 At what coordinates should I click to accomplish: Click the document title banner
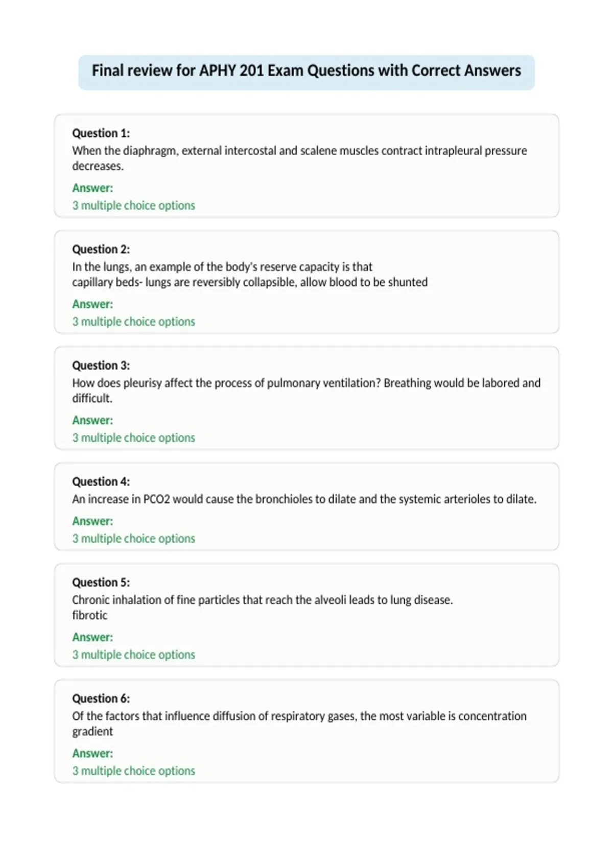306,72
